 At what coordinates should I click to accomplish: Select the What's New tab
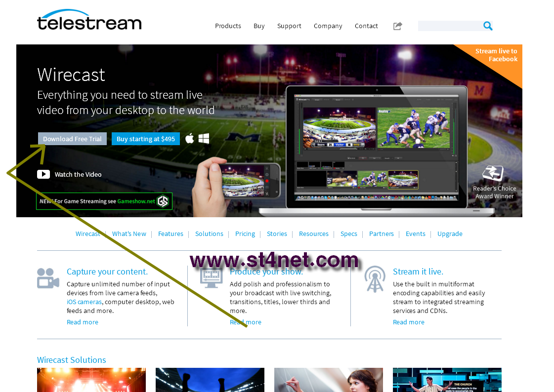click(129, 234)
